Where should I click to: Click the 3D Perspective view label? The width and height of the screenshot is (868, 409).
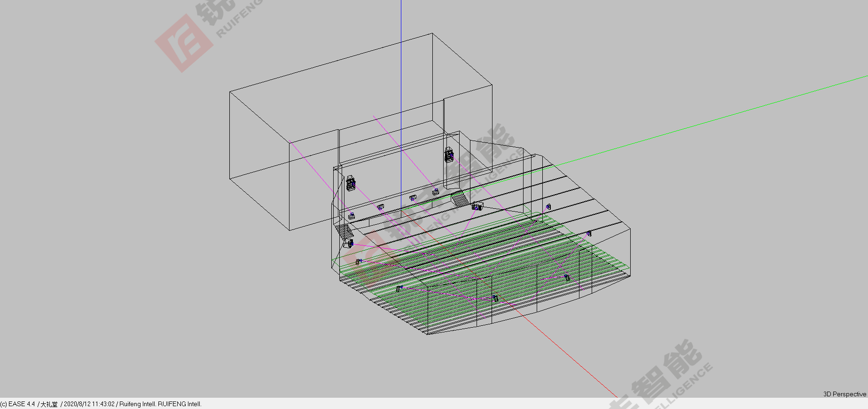(844, 394)
